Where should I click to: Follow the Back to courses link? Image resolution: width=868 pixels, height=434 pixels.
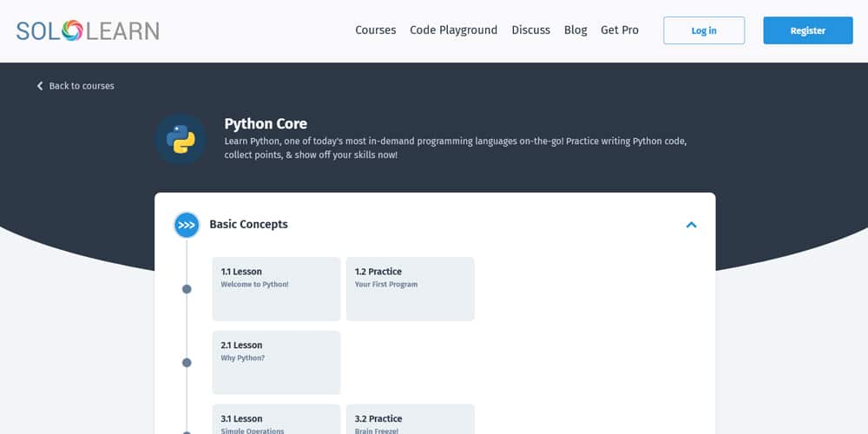tap(81, 86)
